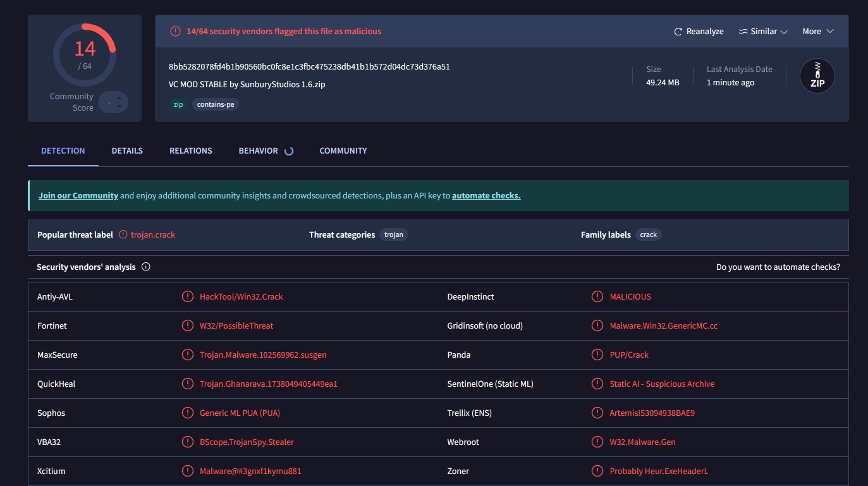Click the Reanalyze refresh icon
The height and width of the screenshot is (486, 868).
tap(678, 32)
